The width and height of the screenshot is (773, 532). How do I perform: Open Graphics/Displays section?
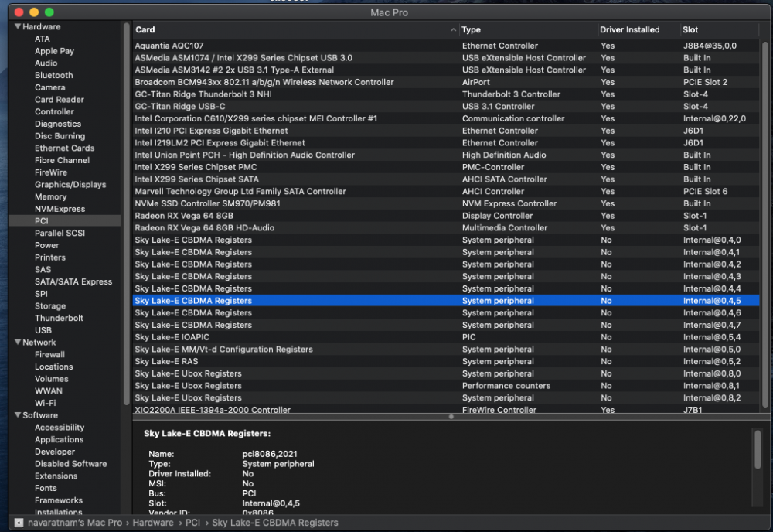coord(70,184)
